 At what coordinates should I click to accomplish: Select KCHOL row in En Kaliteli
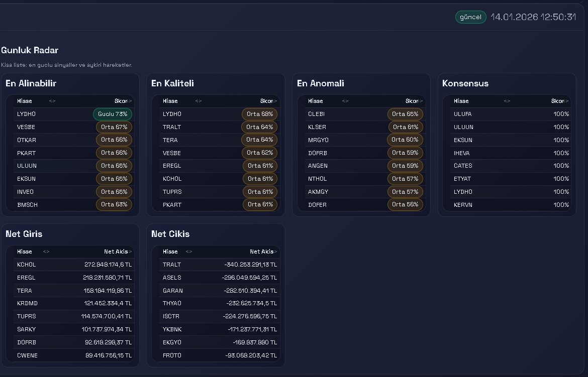(x=220, y=179)
